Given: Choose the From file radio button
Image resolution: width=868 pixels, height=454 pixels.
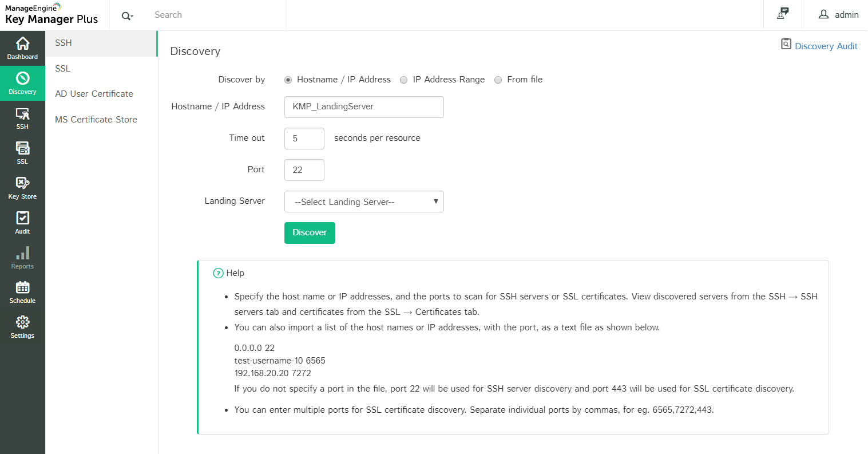Looking at the screenshot, I should 498,80.
